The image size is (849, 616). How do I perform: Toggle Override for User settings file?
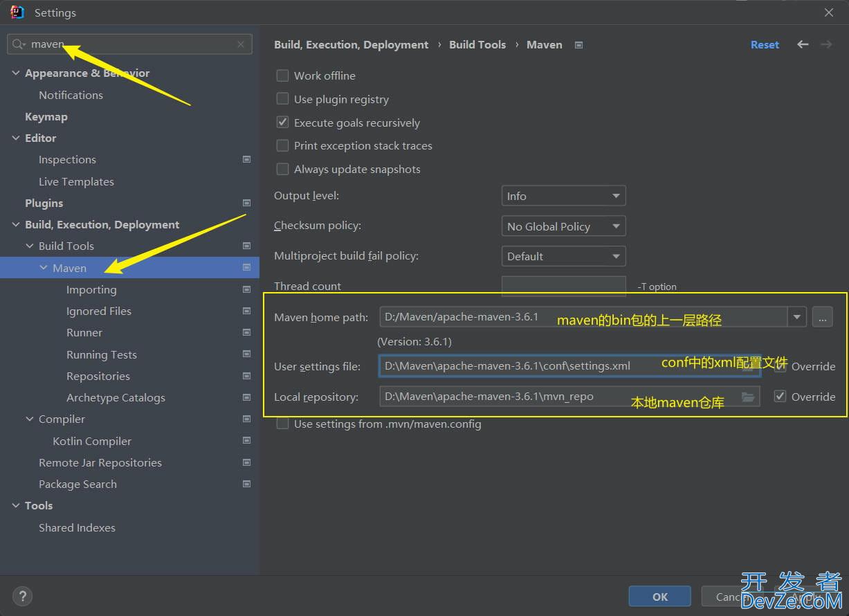click(780, 366)
